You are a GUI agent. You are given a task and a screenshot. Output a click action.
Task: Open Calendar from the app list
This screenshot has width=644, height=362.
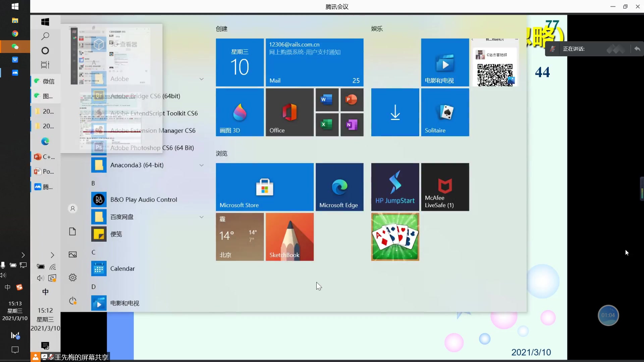tap(122, 268)
